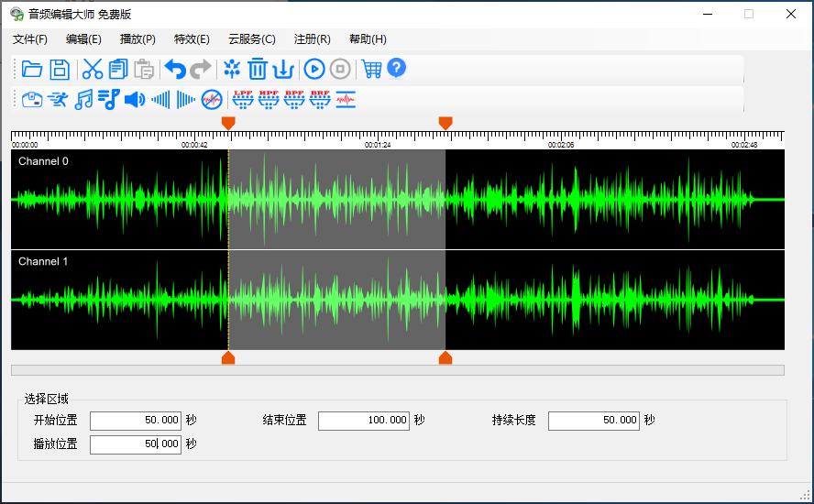Save the audio with the floppy icon
Screen dimensions: 814x504
pyautogui.click(x=60, y=69)
